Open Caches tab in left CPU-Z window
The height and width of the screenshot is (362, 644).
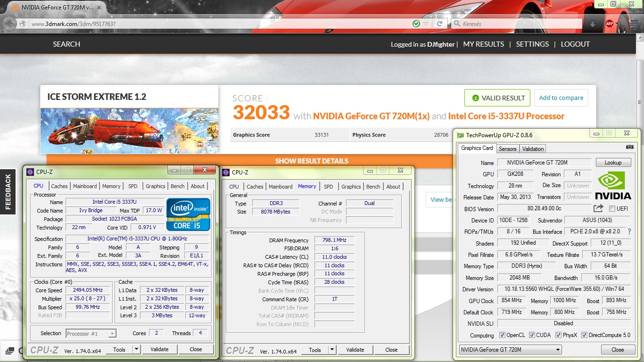tap(59, 186)
